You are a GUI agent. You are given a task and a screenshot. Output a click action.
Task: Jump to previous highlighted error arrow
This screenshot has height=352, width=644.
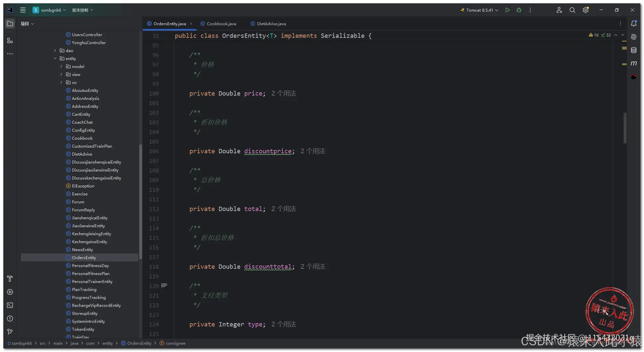[616, 35]
